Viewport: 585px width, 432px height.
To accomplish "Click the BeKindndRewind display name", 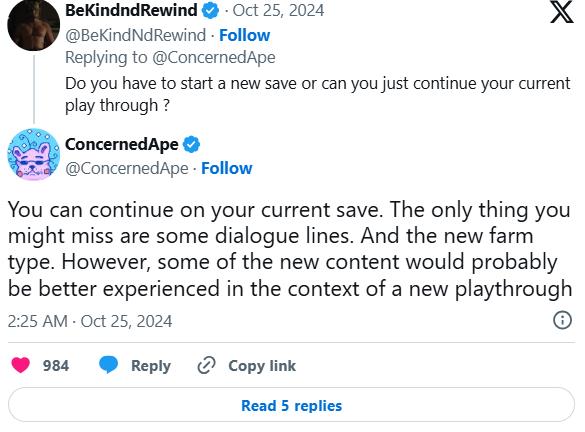I will (x=131, y=10).
